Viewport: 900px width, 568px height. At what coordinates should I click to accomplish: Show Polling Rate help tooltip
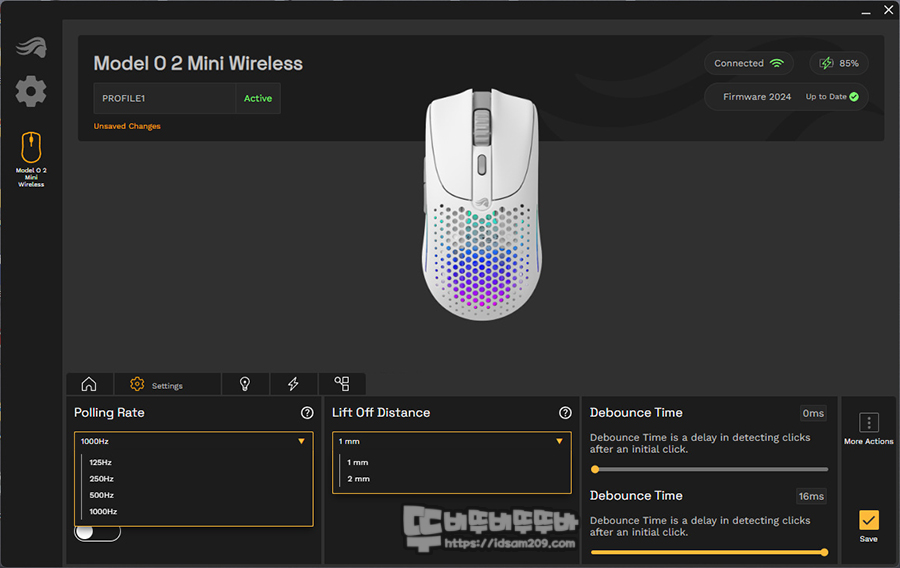pyautogui.click(x=307, y=413)
